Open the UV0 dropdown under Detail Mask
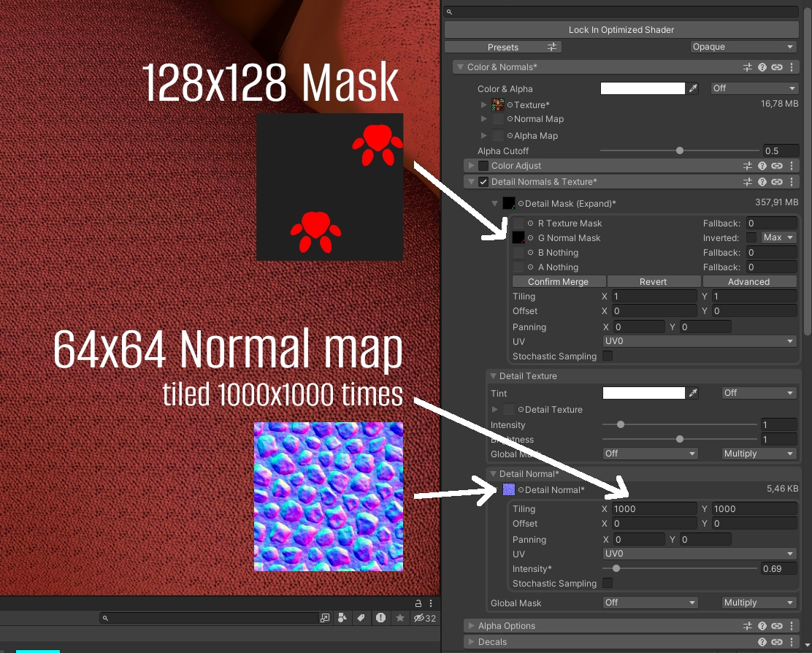Screen dimensions: 812x653 (x=699, y=341)
